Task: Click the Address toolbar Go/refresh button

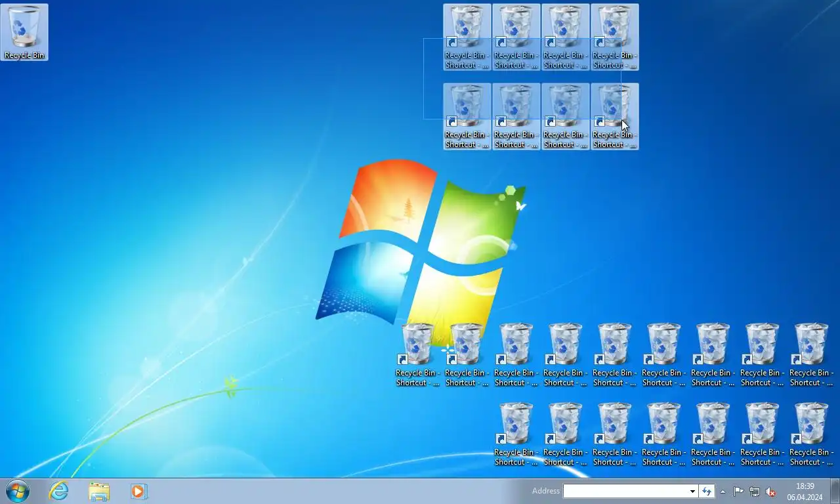Action: click(707, 491)
